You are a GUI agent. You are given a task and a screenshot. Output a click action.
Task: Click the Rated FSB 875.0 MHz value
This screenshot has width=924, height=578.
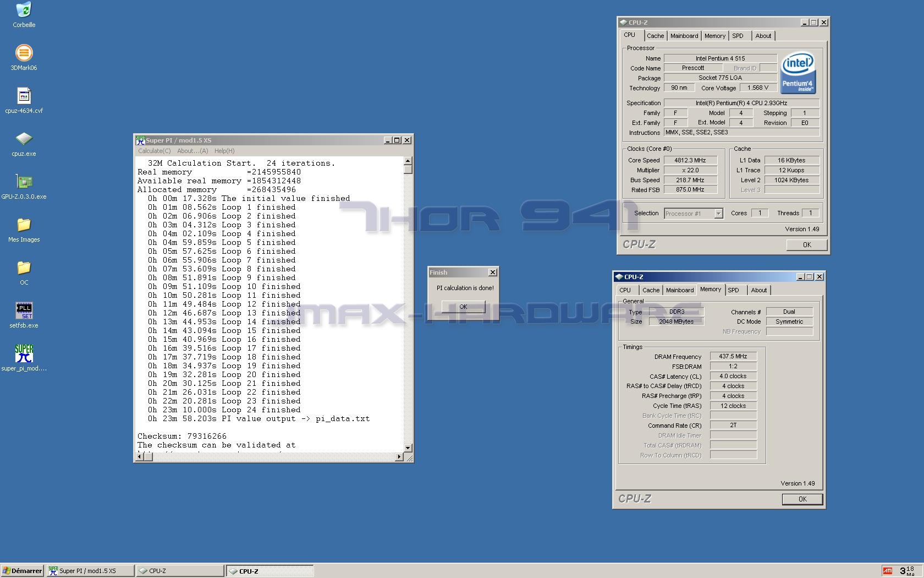tap(690, 190)
